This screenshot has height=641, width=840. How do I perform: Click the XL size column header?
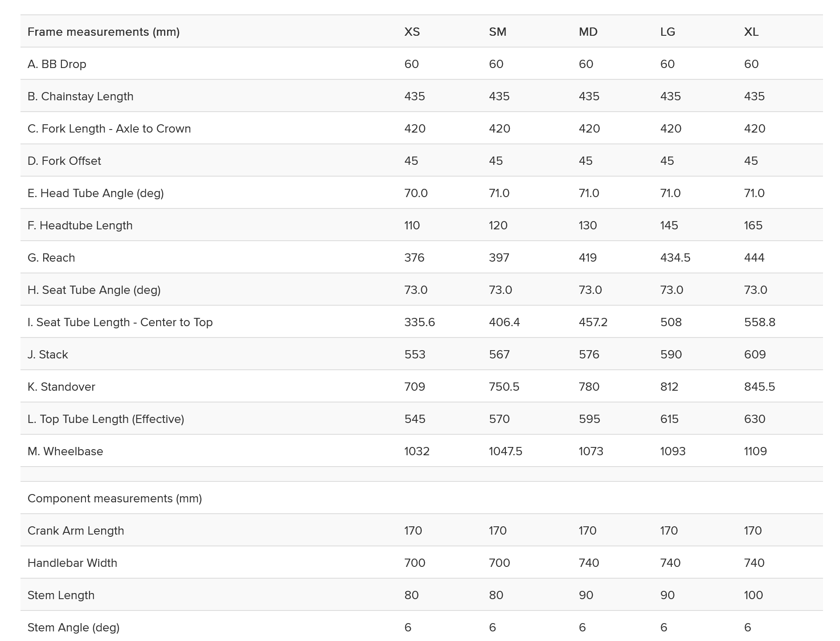(751, 32)
